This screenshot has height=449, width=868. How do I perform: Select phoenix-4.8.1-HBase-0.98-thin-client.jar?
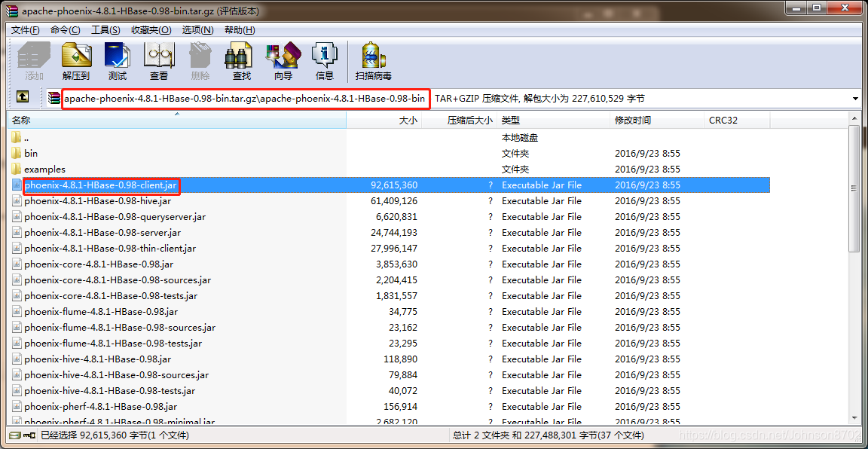click(110, 248)
